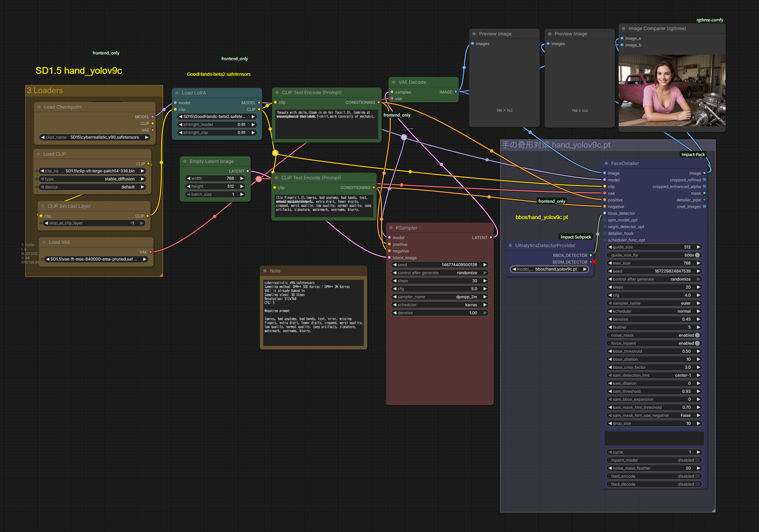This screenshot has height=532, width=759.
Task: Click the Load Checkpoint MODEL output socket
Action: click(153, 117)
